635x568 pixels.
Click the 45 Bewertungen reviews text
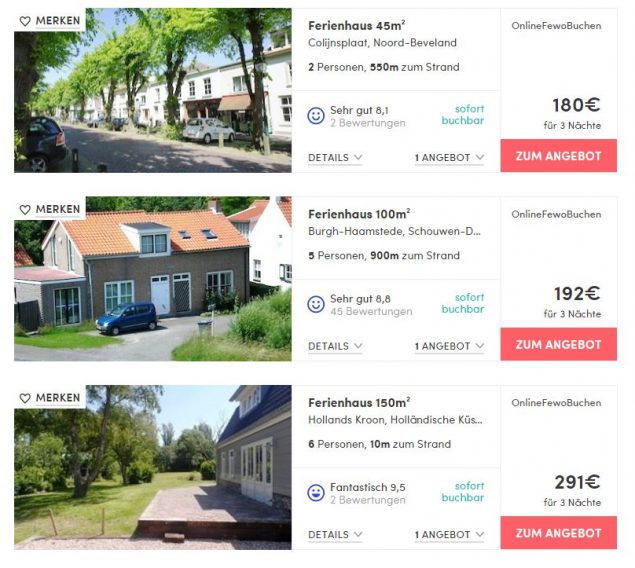pyautogui.click(x=371, y=311)
